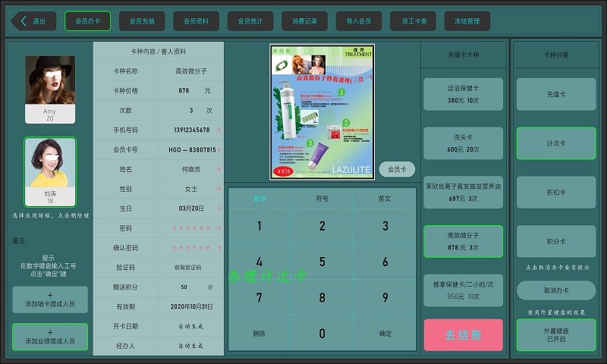The height and width of the screenshot is (364, 607).
Task: Choose 充值卡 card category
Action: click(x=556, y=94)
